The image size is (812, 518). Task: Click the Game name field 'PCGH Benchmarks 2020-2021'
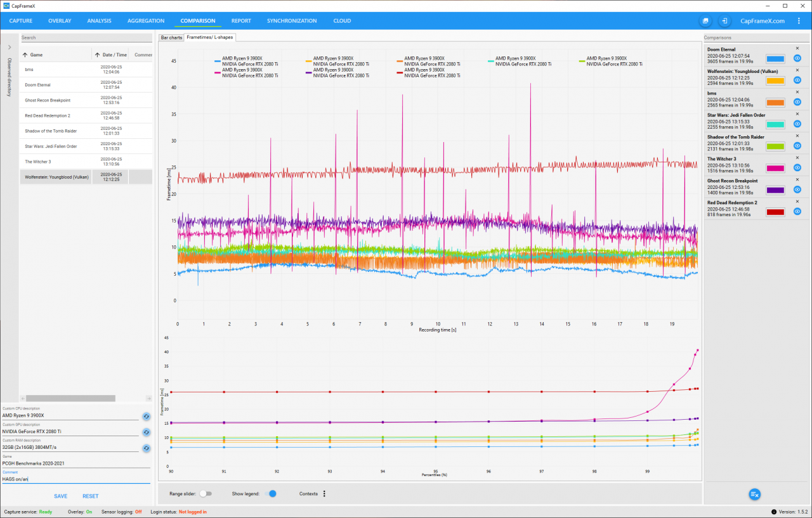coord(76,463)
